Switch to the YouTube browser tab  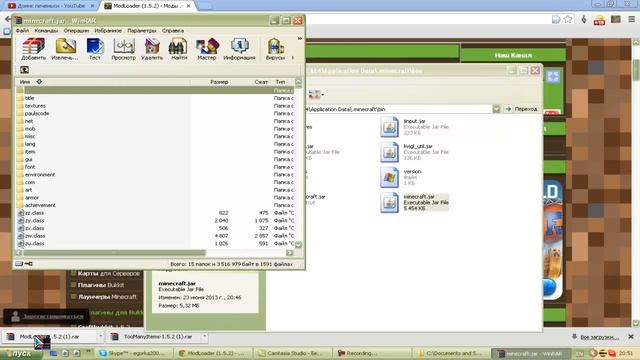point(50,6)
